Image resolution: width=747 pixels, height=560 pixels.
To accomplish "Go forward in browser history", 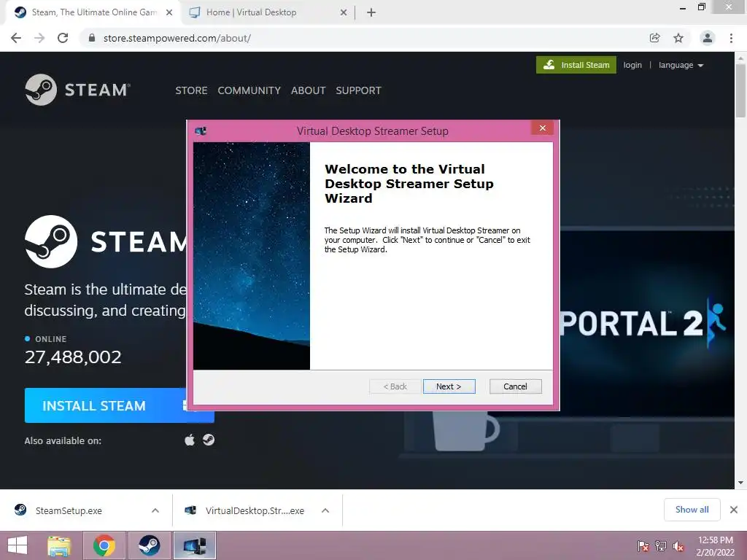I will pyautogui.click(x=39, y=38).
